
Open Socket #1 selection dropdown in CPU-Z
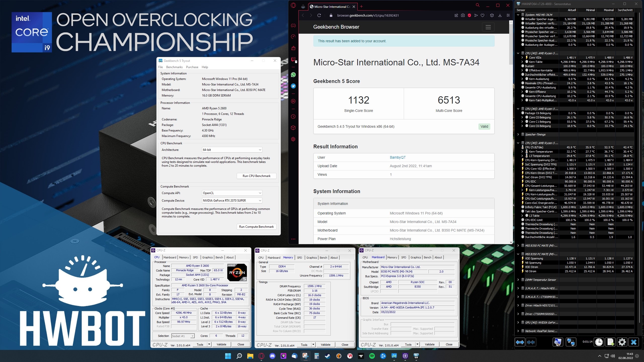click(183, 336)
